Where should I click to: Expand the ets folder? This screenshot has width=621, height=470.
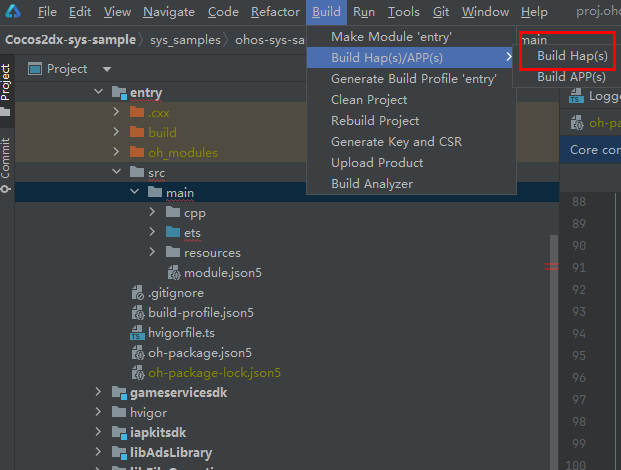152,232
